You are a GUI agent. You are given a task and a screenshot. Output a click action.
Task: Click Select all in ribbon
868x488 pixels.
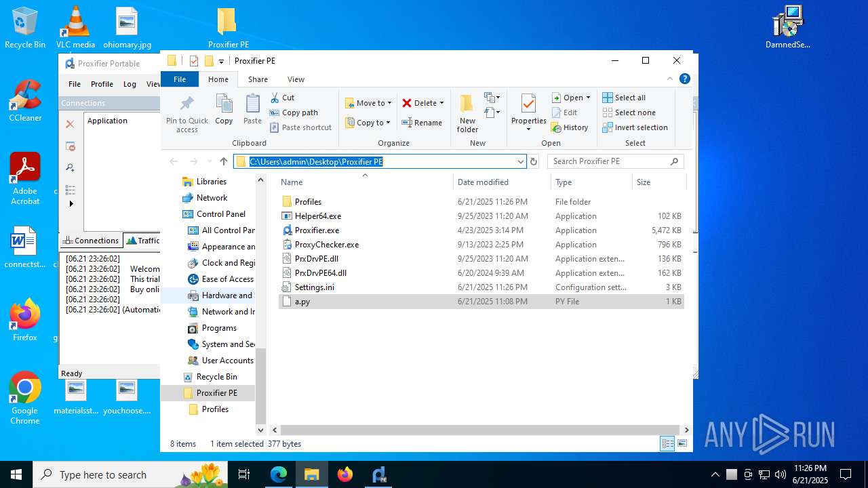pyautogui.click(x=624, y=98)
